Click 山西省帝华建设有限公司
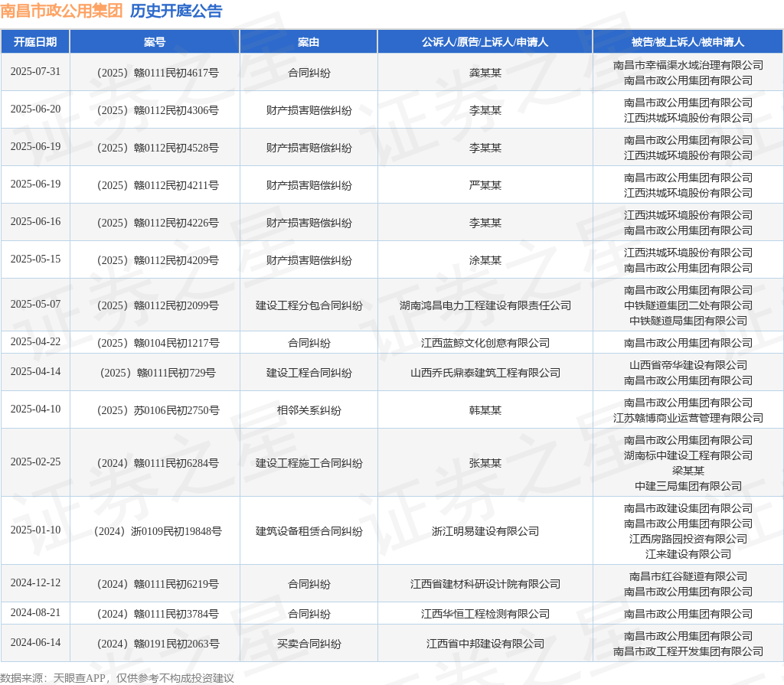The image size is (784, 685). coord(688,366)
